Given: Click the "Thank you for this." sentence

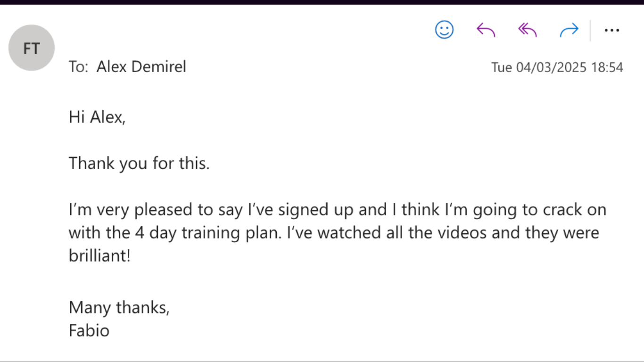Looking at the screenshot, I should click(x=139, y=164).
